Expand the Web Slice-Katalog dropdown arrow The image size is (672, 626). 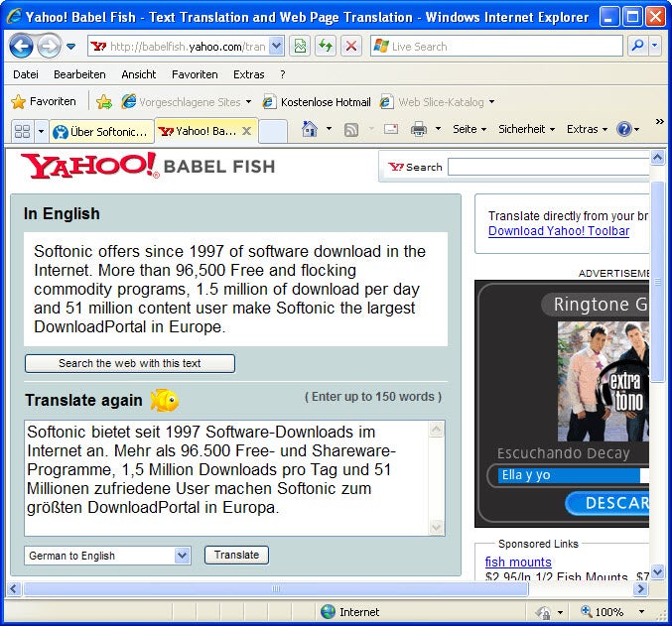pos(491,102)
